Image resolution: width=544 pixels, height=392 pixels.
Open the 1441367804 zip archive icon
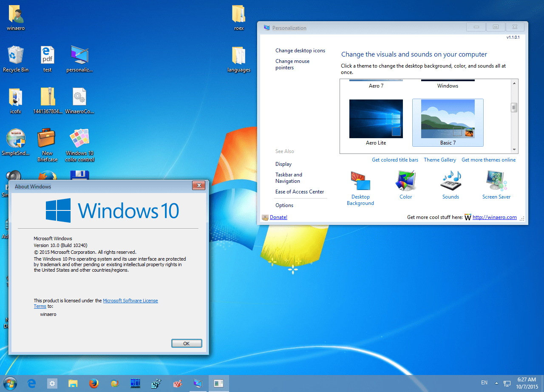[x=47, y=97]
